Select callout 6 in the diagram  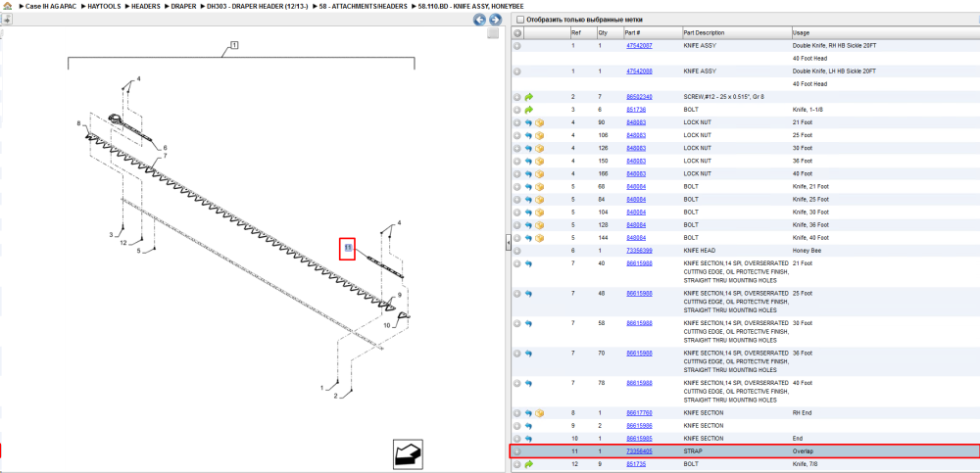[x=165, y=148]
